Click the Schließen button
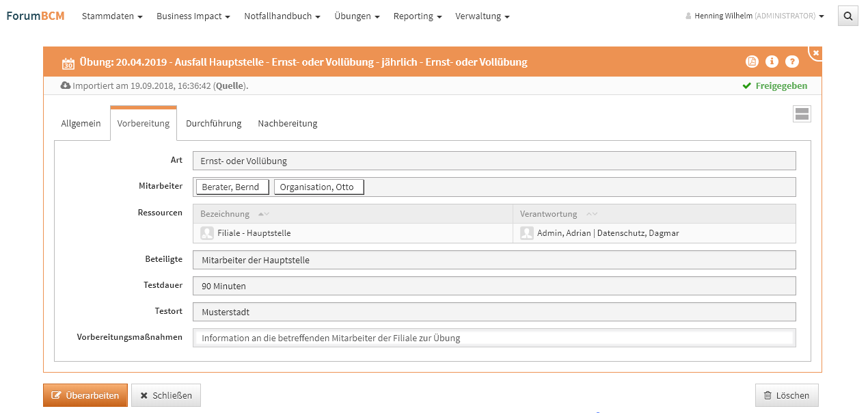The height and width of the screenshot is (413, 868). (x=166, y=395)
